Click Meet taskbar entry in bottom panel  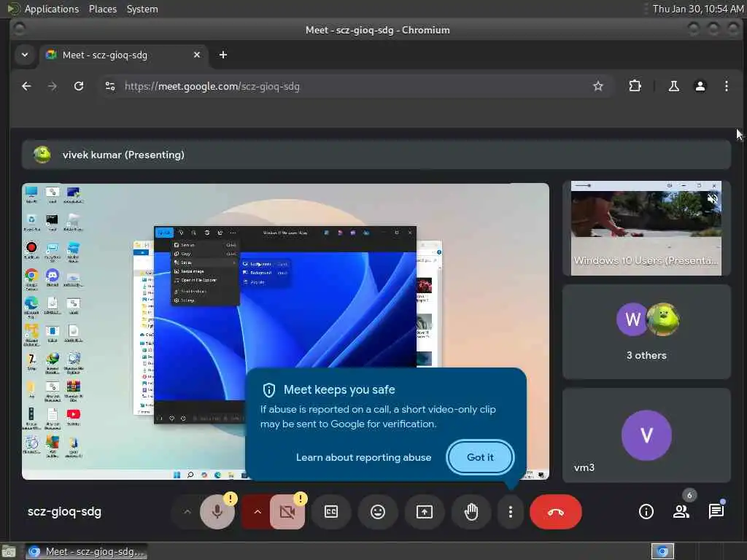tap(86, 551)
